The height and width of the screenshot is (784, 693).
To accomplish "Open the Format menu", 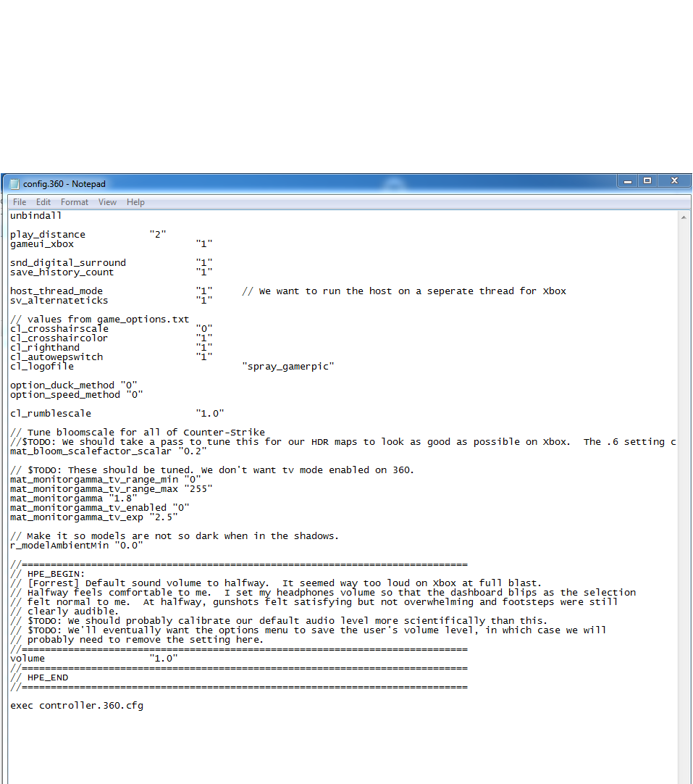I will pyautogui.click(x=75, y=202).
